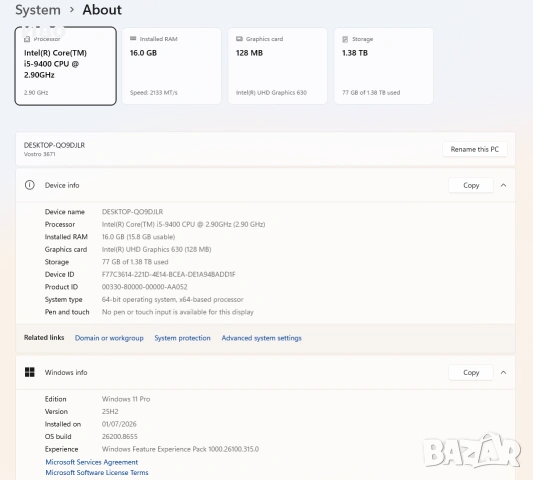Click the Device info circle icon
Image resolution: width=533 pixels, height=480 pixels.
pyautogui.click(x=30, y=185)
